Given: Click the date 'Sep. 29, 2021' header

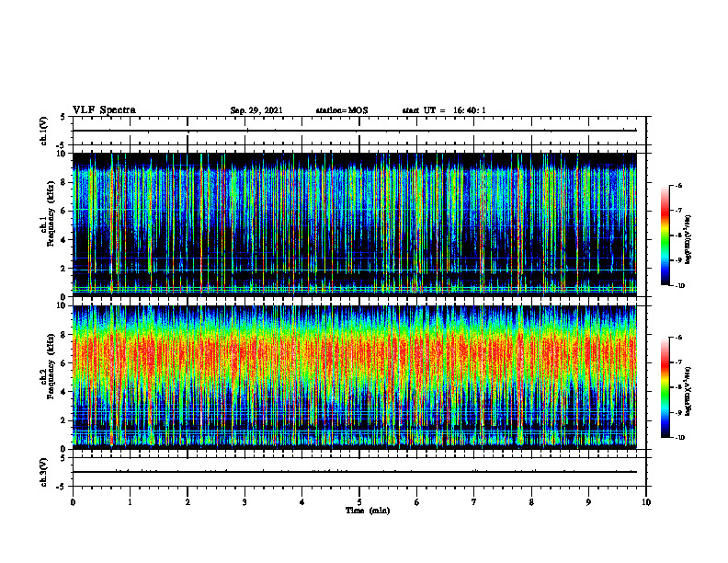Looking at the screenshot, I should (256, 110).
